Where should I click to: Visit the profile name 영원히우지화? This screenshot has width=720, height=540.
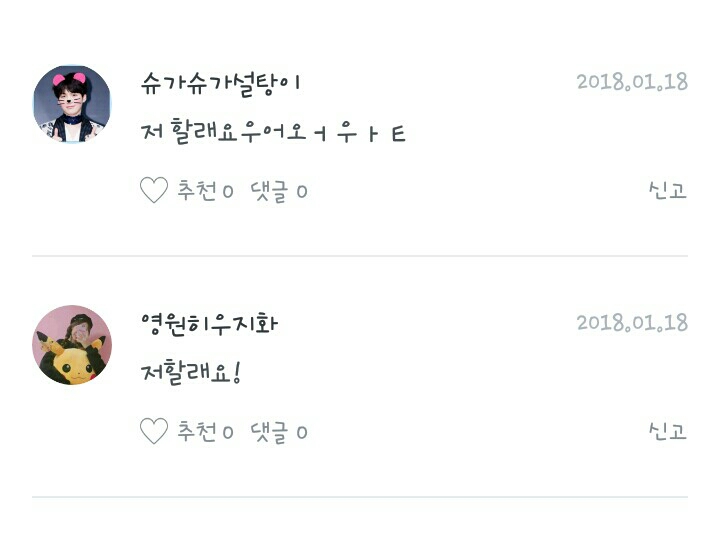[x=209, y=324]
